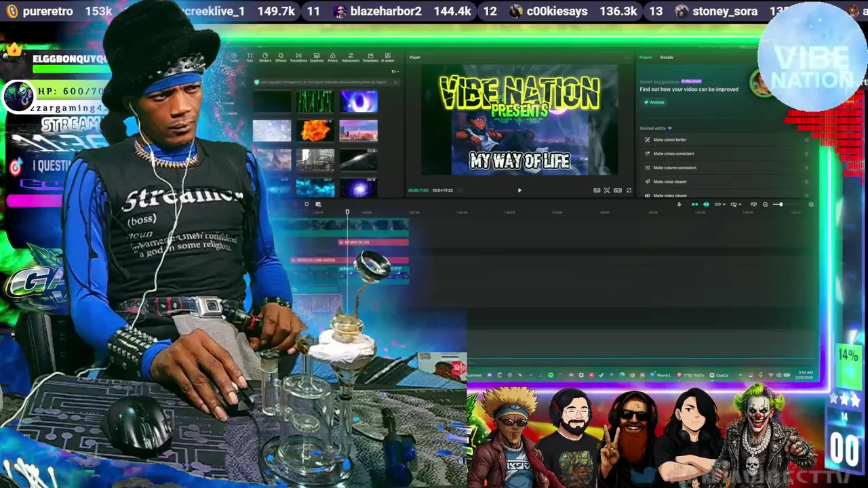Play the video in the Player

[520, 190]
